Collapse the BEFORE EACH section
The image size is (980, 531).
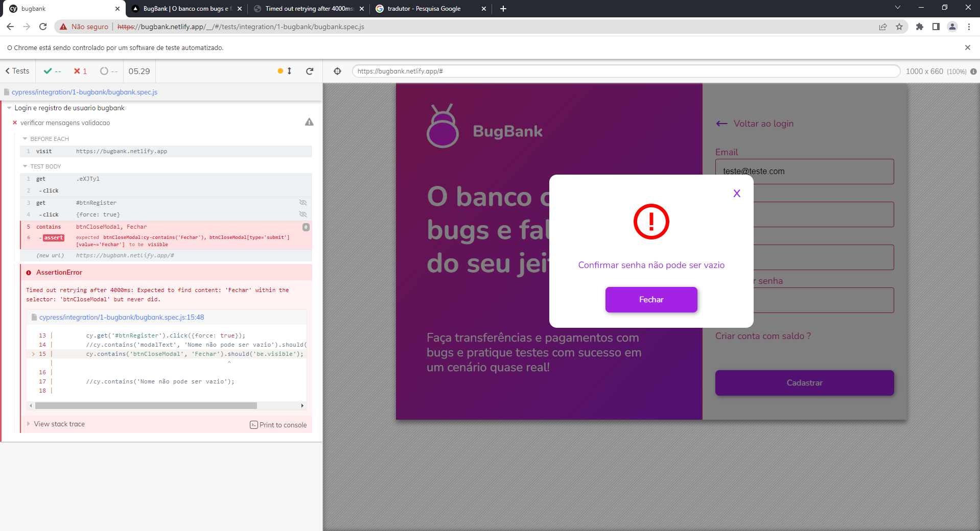coord(45,139)
